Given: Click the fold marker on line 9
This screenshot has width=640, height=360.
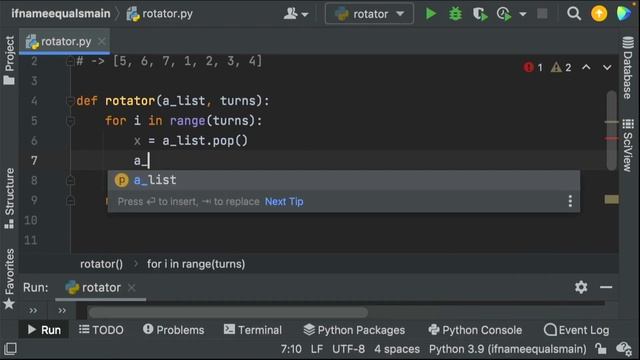Looking at the screenshot, I should 70,200.
